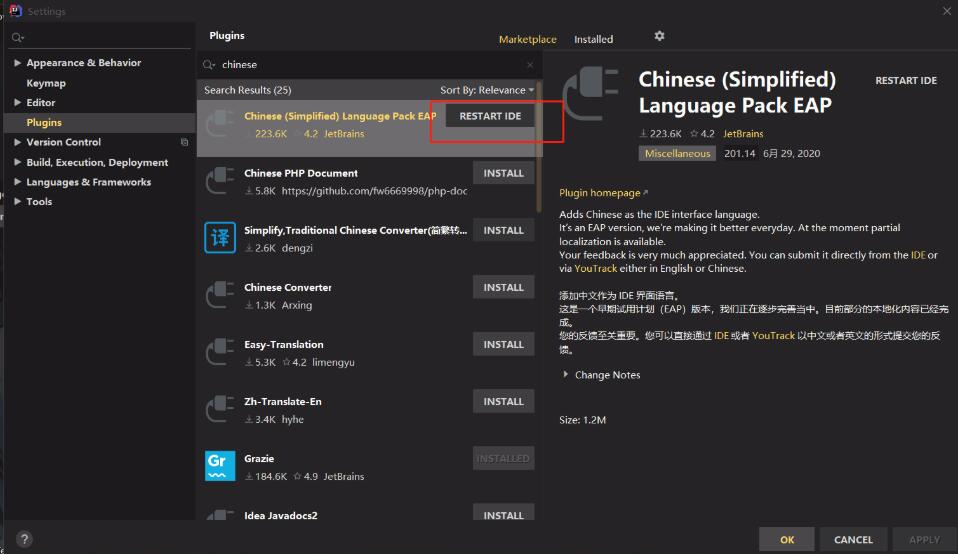Select Keymap in settings tree
The height and width of the screenshot is (554, 958).
[x=46, y=83]
